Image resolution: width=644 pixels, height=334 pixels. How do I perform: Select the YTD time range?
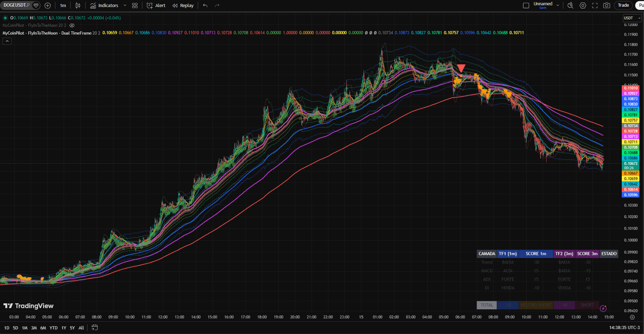[x=53, y=328]
